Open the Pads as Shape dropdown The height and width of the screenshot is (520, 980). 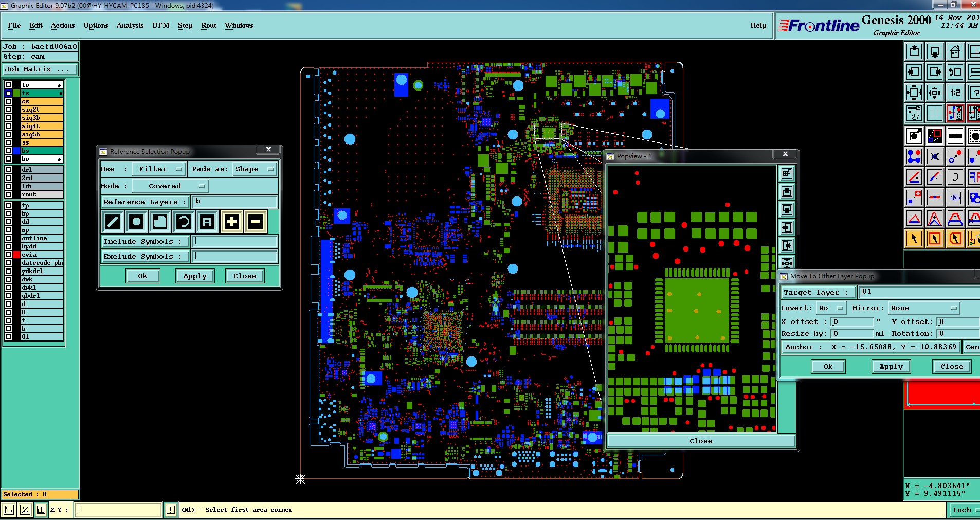(x=255, y=169)
